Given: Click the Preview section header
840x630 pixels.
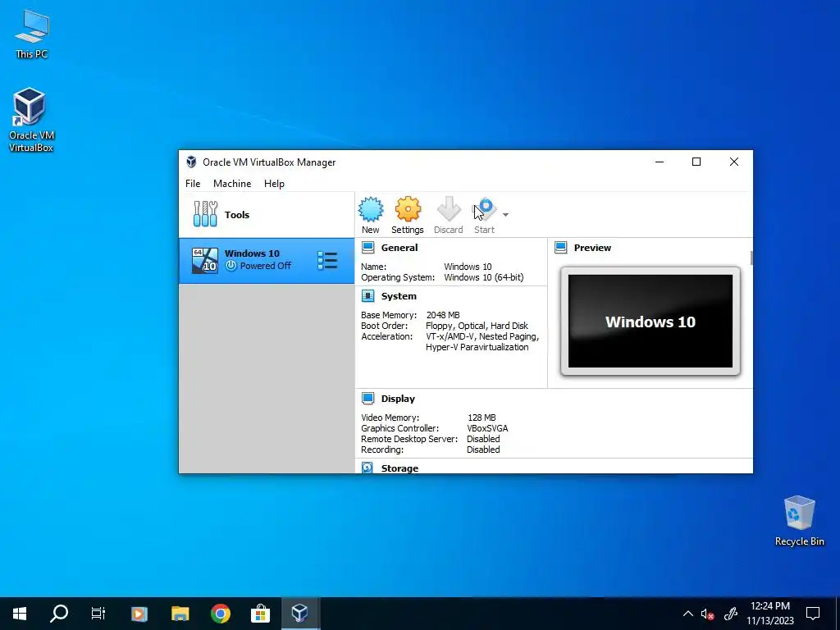Looking at the screenshot, I should coord(592,248).
